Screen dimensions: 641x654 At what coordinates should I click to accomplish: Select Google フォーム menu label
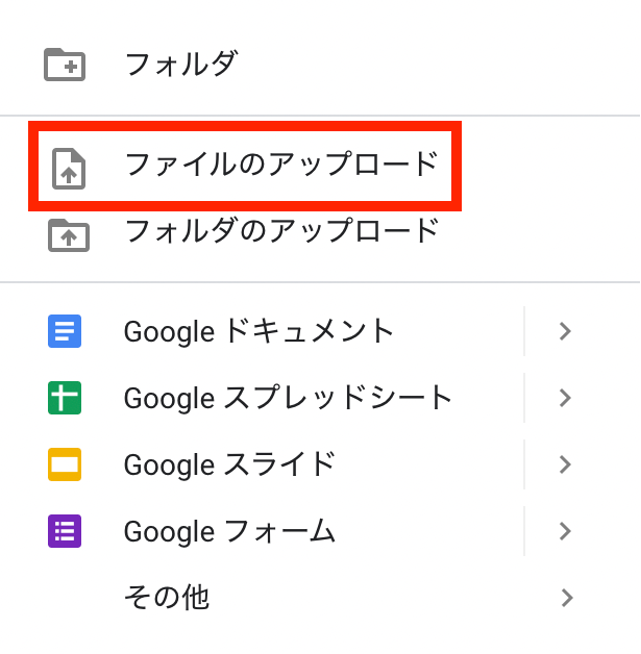tap(230, 531)
